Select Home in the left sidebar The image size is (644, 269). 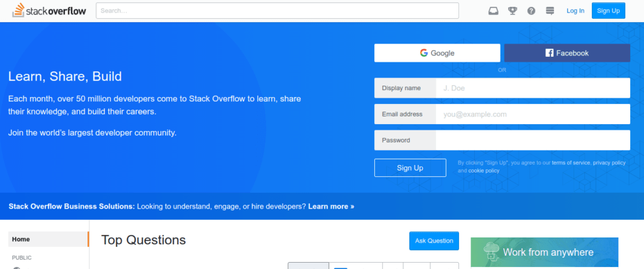[21, 239]
